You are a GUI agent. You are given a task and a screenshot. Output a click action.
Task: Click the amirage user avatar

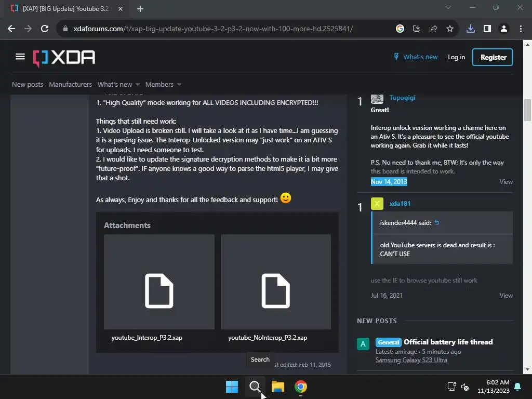click(x=363, y=344)
